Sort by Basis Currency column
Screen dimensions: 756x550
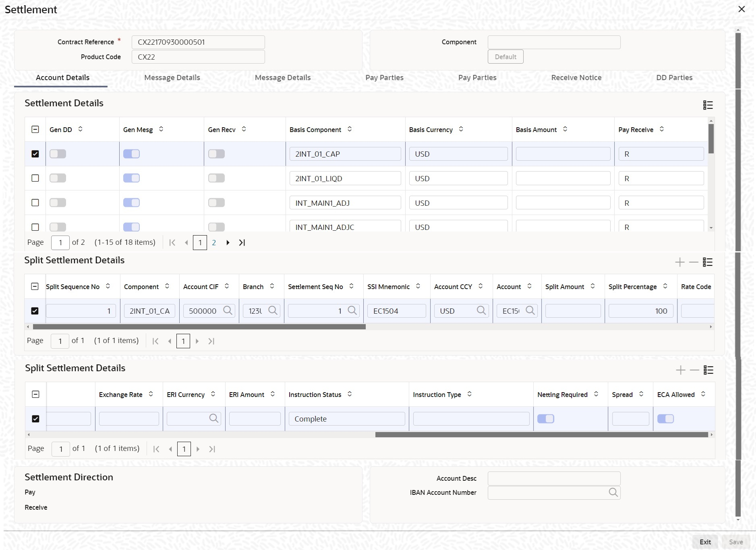(461, 129)
